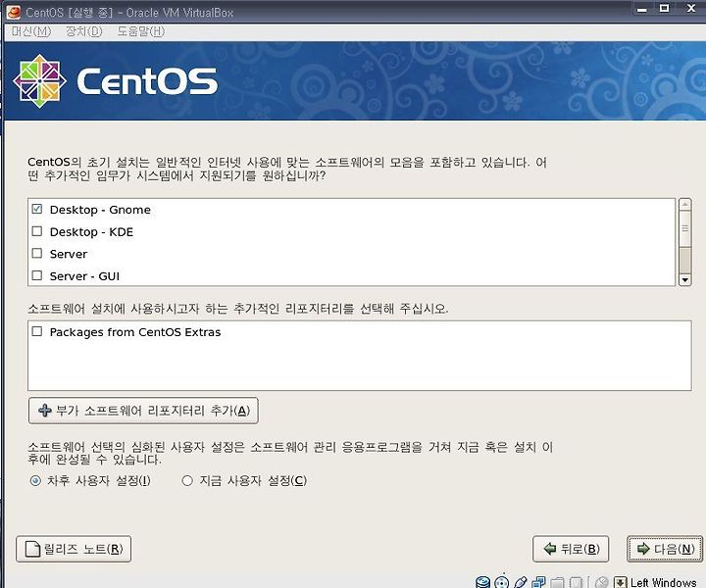The image size is (706, 588).
Task: Click the task list scrollbar down arrow
Action: 684,280
